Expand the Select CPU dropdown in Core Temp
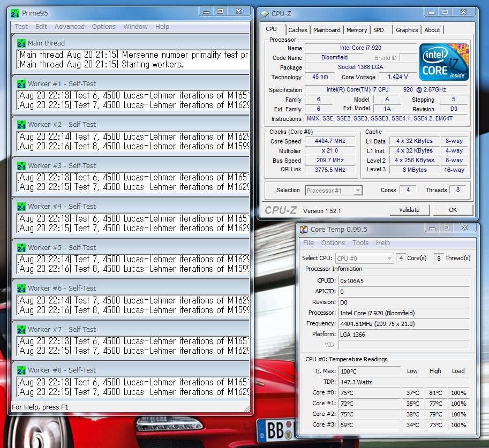Viewport: 489px width, 448px height. click(389, 259)
